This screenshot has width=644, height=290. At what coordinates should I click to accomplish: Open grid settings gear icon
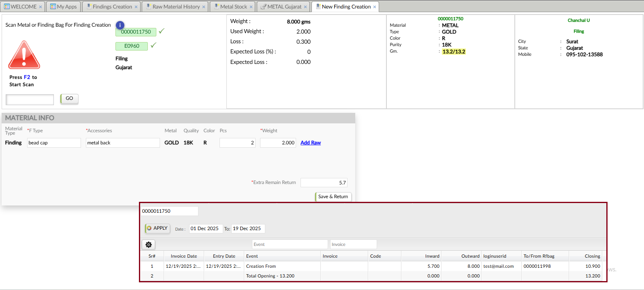[x=149, y=245]
